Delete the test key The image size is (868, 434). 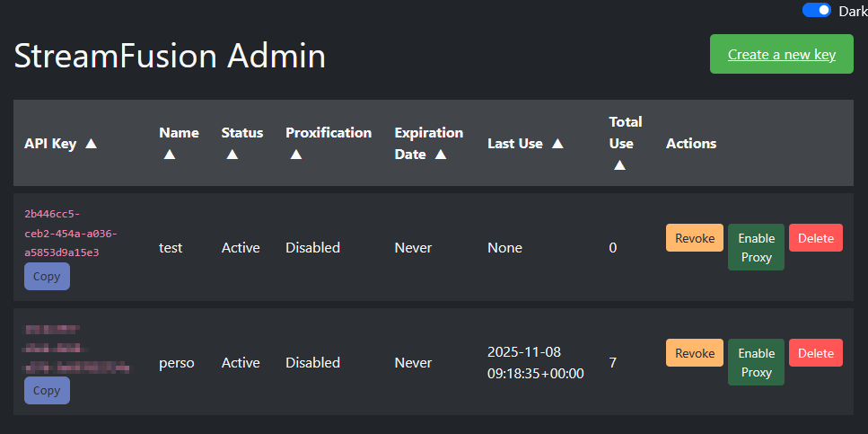pos(816,238)
